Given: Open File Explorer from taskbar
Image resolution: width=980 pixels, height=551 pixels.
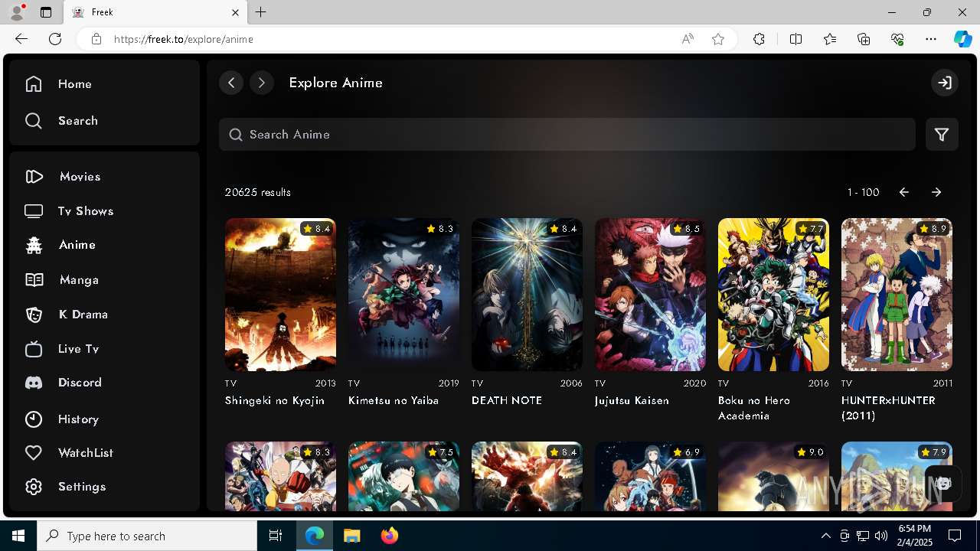Looking at the screenshot, I should point(352,536).
